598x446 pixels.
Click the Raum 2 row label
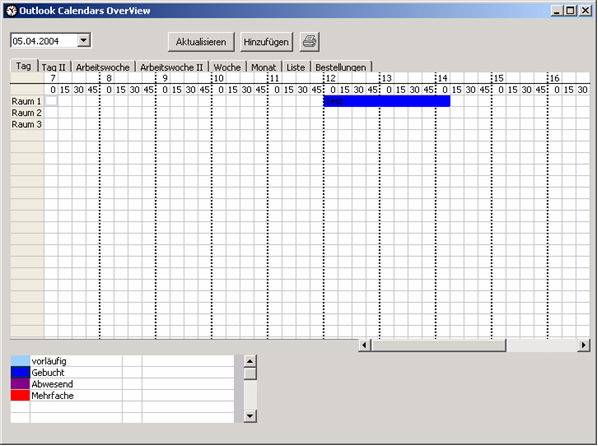coord(27,113)
